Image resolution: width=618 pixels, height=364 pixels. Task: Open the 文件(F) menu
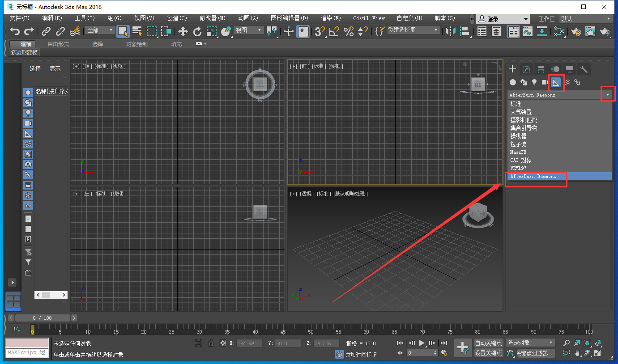[19, 18]
